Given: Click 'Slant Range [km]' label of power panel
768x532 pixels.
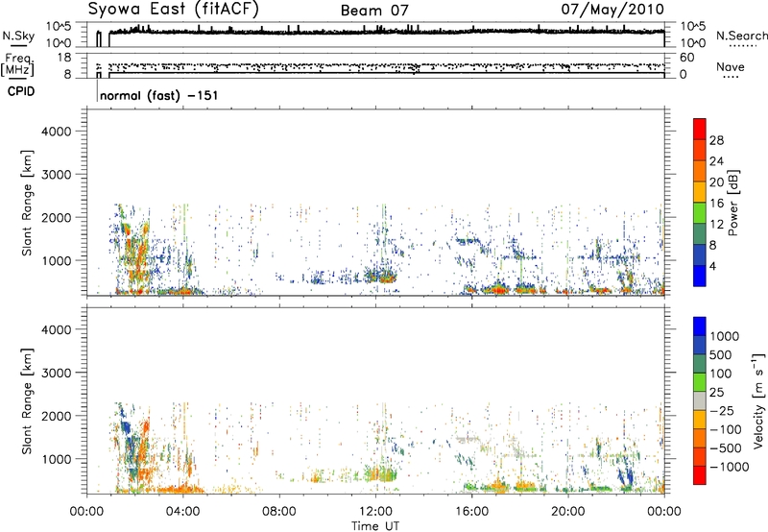Looking at the screenshot, I should pos(27,203).
